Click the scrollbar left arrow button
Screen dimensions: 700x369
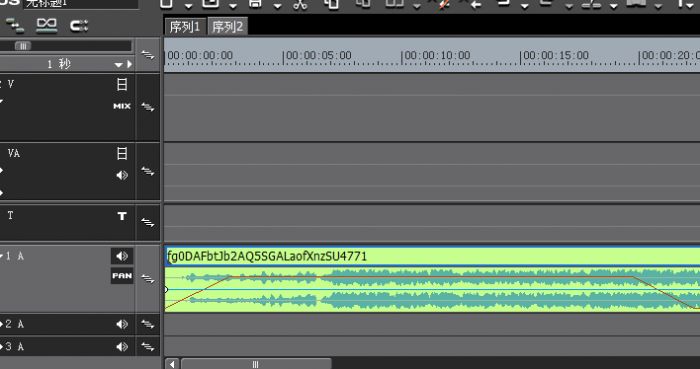click(x=172, y=364)
